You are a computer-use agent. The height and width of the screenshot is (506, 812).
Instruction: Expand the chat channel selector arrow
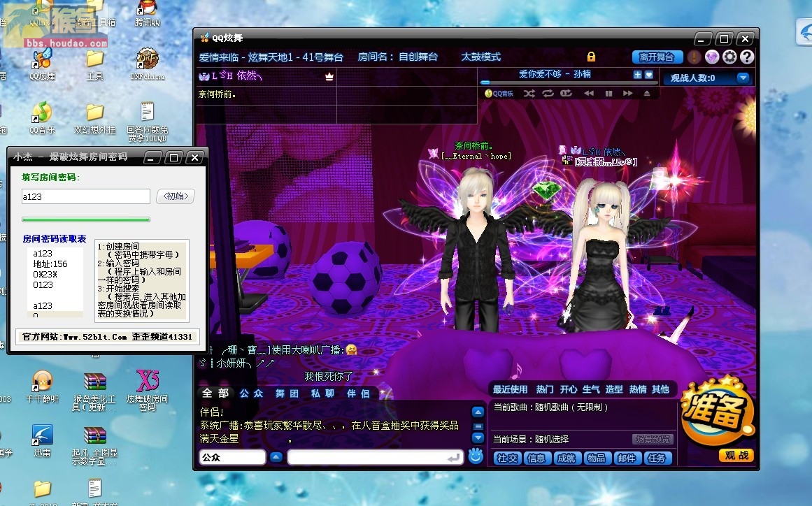coord(276,457)
